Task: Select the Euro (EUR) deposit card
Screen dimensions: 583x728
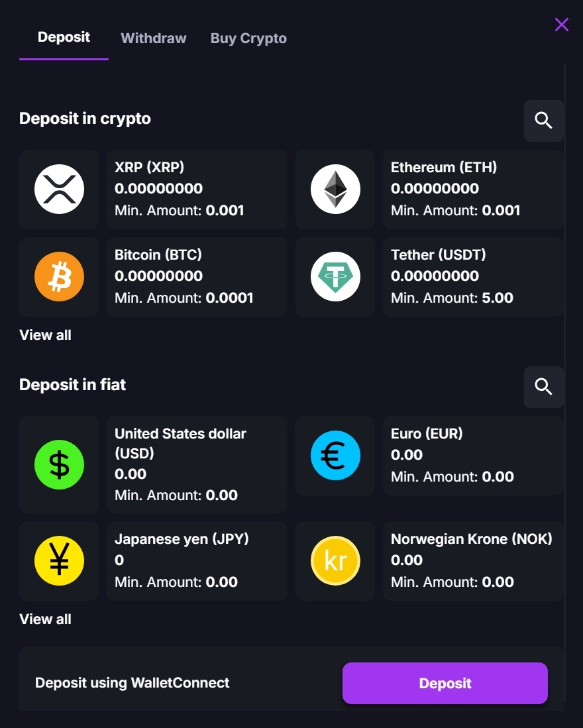Action: click(x=473, y=455)
